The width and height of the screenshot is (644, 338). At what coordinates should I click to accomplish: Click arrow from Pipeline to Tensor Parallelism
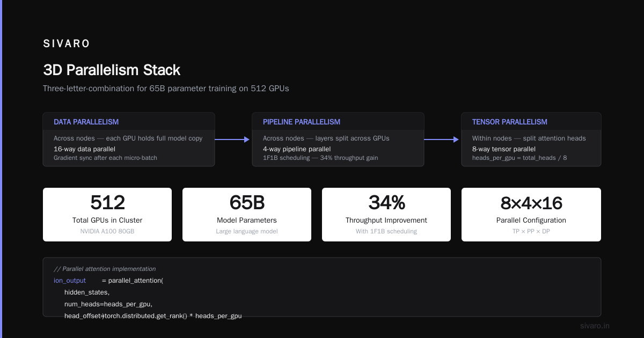442,139
